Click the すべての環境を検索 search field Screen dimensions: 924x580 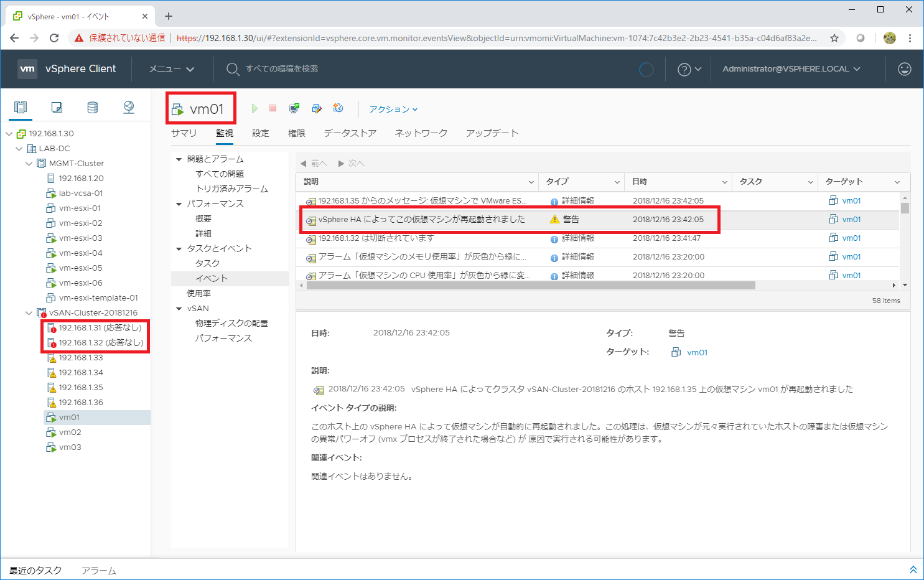(282, 69)
